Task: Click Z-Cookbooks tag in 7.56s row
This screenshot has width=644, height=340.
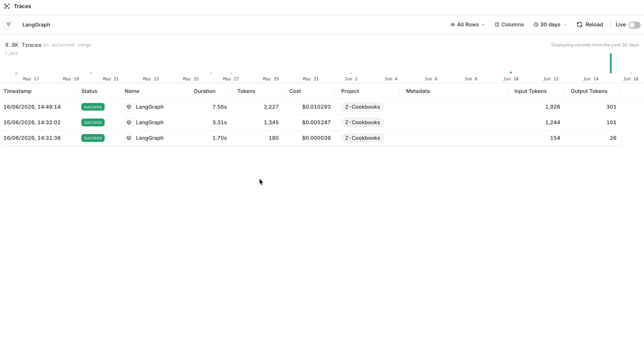Action: coord(362,107)
